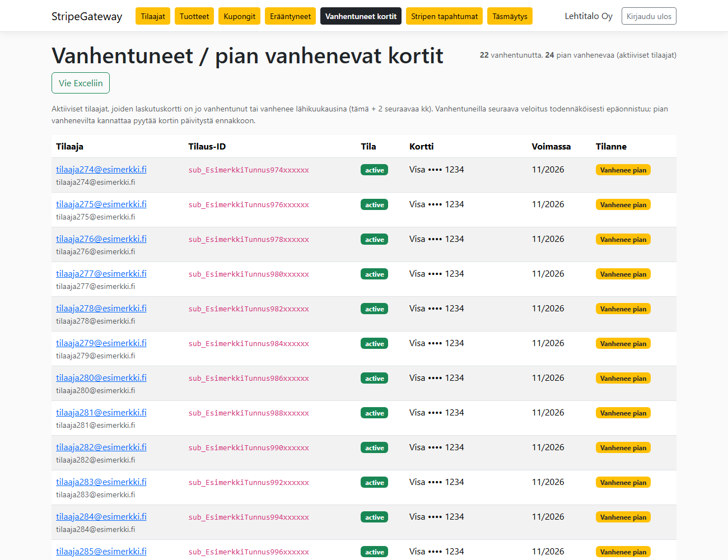Go to the Kupongit tab
This screenshot has width=728, height=560.
tap(240, 16)
